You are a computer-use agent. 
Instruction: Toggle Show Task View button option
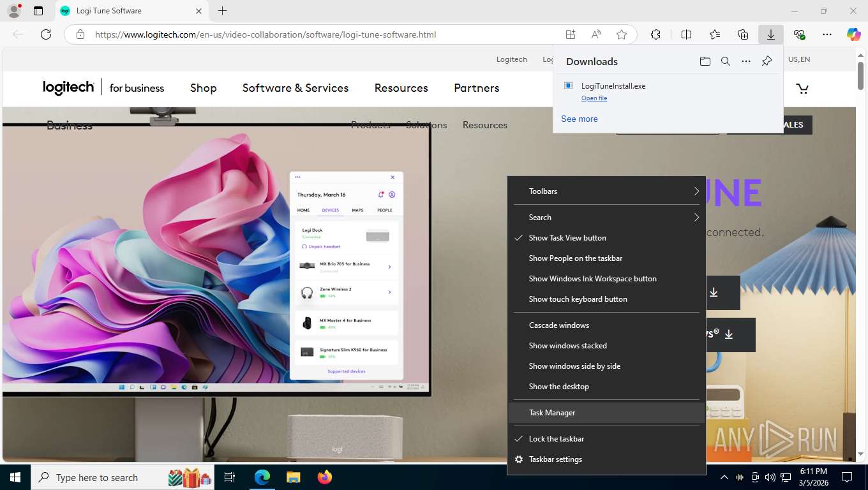[606, 238]
